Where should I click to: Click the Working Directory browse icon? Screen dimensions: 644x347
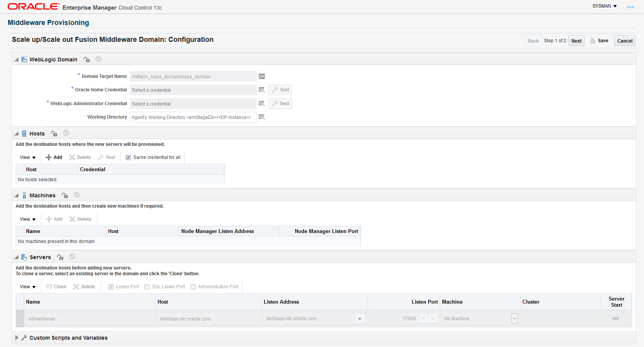tap(262, 117)
